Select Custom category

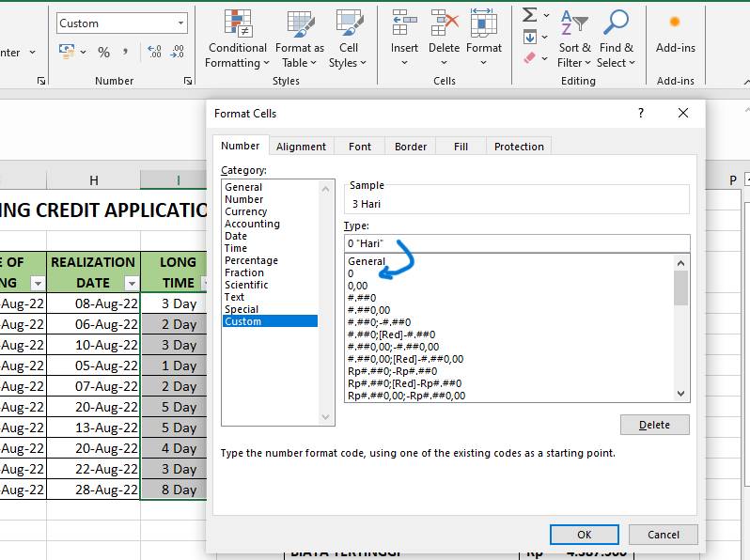[x=270, y=321]
